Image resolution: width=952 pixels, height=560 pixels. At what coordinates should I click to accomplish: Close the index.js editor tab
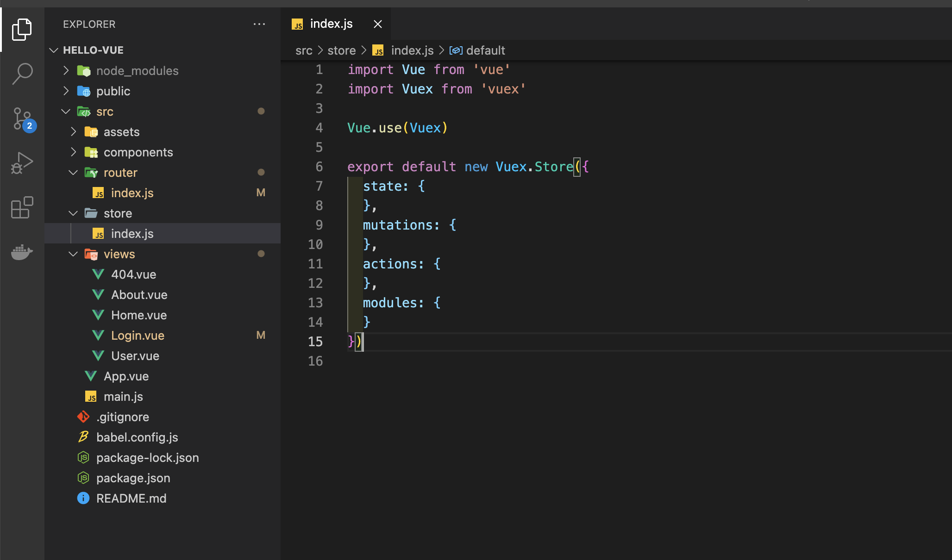coord(378,24)
